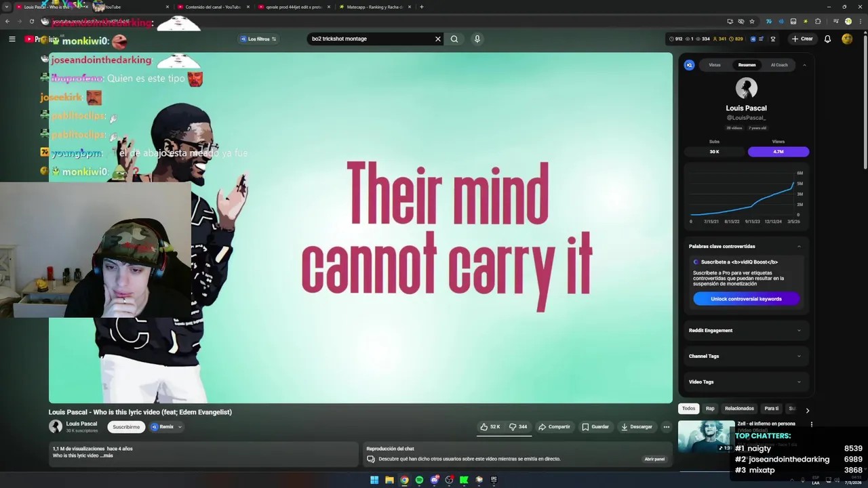Open more actions ellipsis under video

pyautogui.click(x=666, y=427)
